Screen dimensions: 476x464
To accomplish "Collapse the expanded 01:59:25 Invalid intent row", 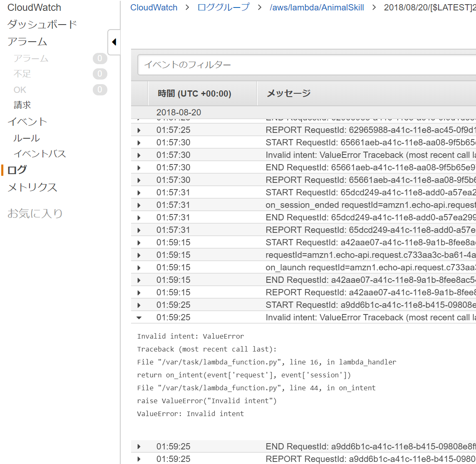I will click(x=139, y=318).
